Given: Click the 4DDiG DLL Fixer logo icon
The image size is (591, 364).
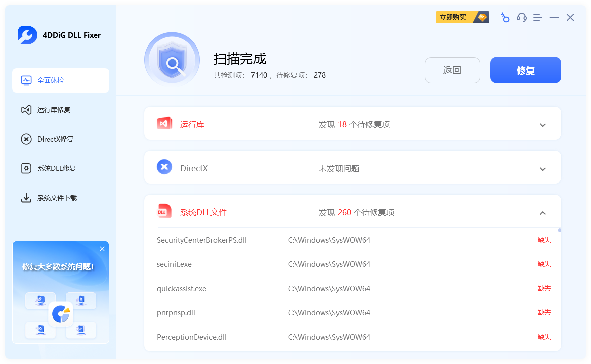Looking at the screenshot, I should (27, 35).
